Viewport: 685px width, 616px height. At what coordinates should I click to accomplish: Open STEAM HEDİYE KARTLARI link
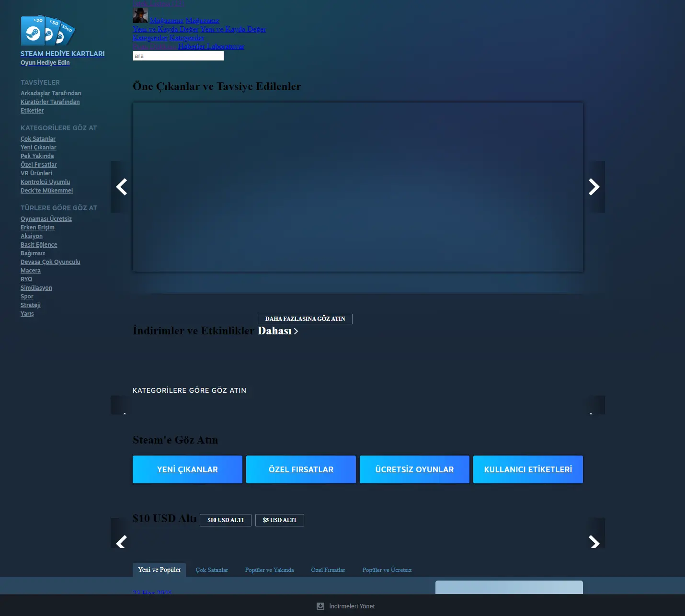(x=63, y=54)
